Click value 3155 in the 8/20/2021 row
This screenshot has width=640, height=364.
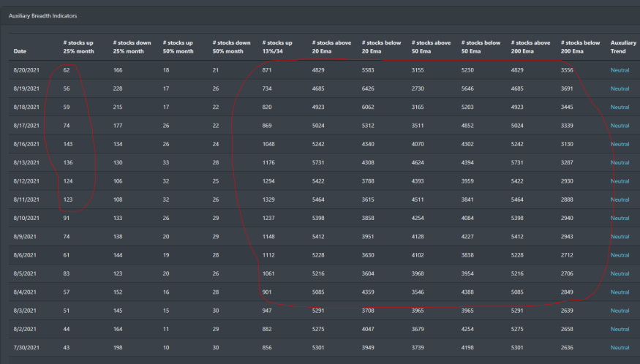(x=418, y=70)
